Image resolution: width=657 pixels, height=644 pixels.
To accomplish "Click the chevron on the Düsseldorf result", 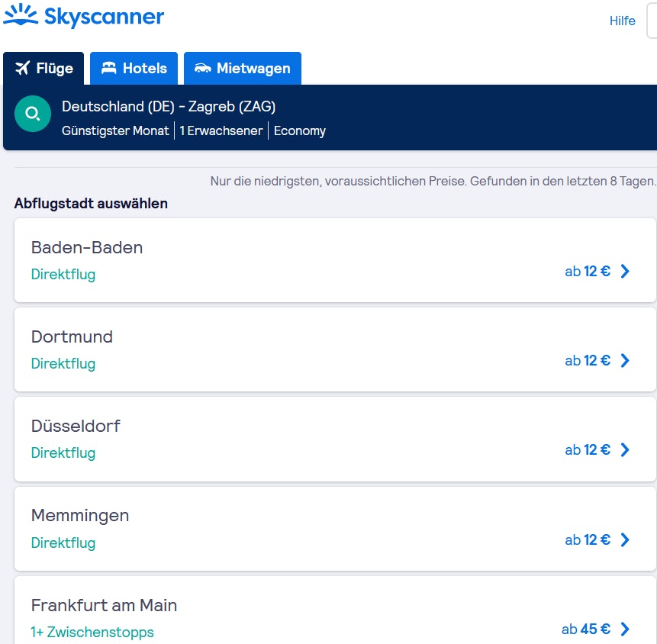I will (625, 449).
